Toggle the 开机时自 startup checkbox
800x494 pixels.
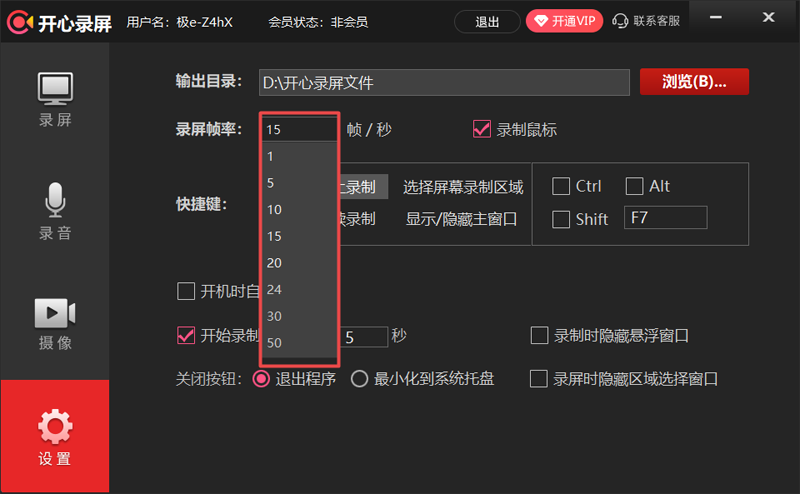[x=186, y=291]
